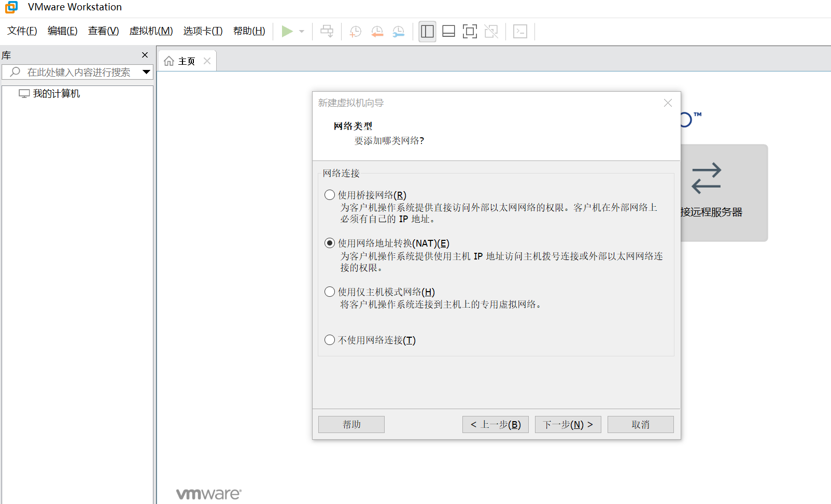This screenshot has width=831, height=504.
Task: Click the 接远程服务器 tile label
Action: [x=712, y=212]
